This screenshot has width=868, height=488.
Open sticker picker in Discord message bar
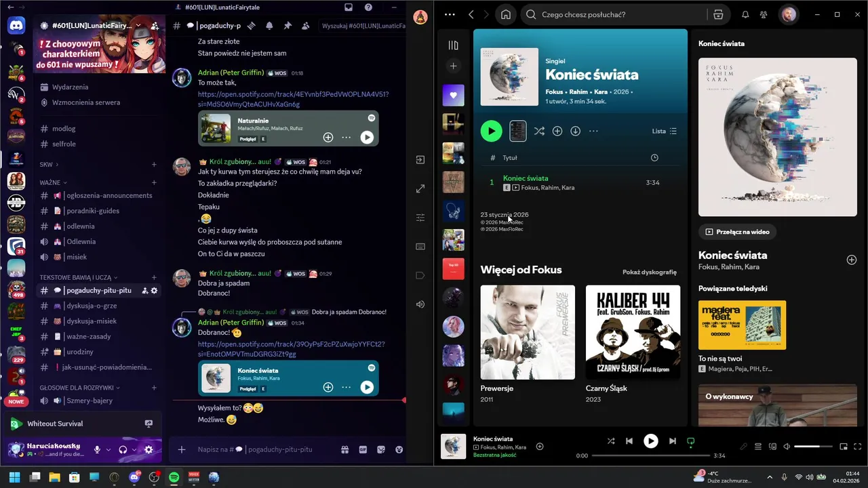(381, 449)
